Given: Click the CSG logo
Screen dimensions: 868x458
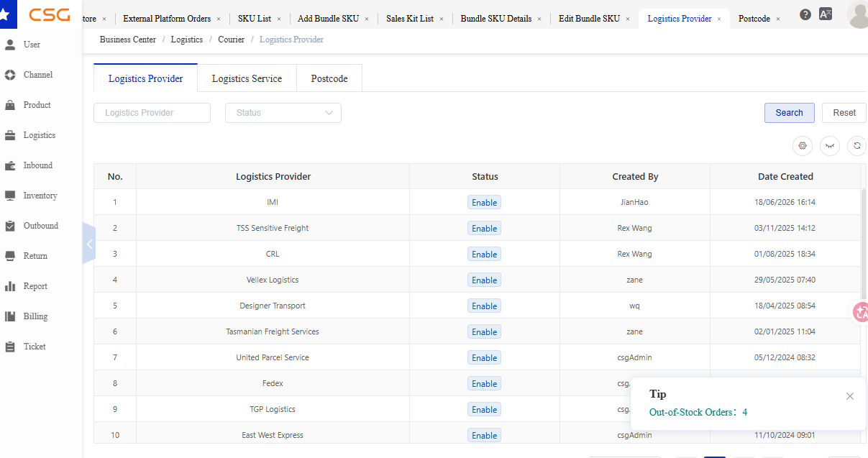Looking at the screenshot, I should tap(49, 14).
